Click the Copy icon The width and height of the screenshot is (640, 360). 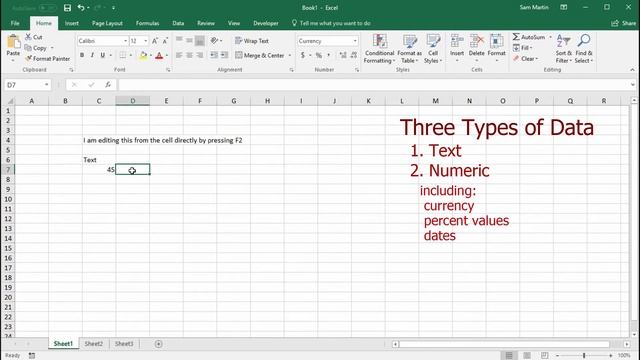click(28, 48)
